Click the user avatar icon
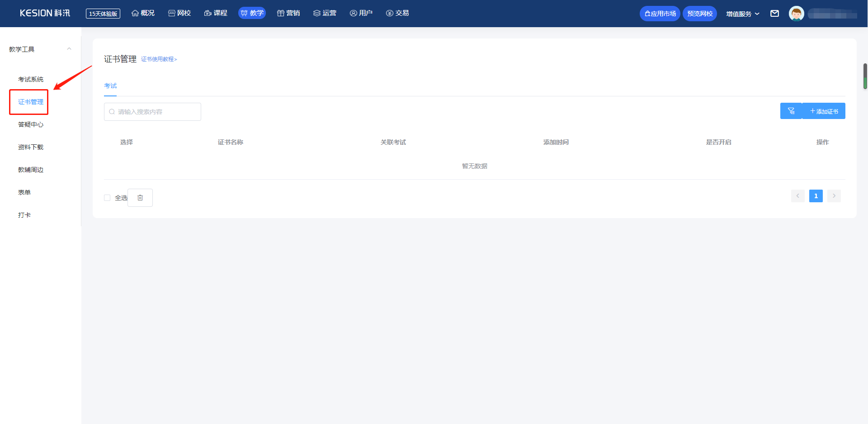Screen dimensions: 868x424 pos(796,14)
